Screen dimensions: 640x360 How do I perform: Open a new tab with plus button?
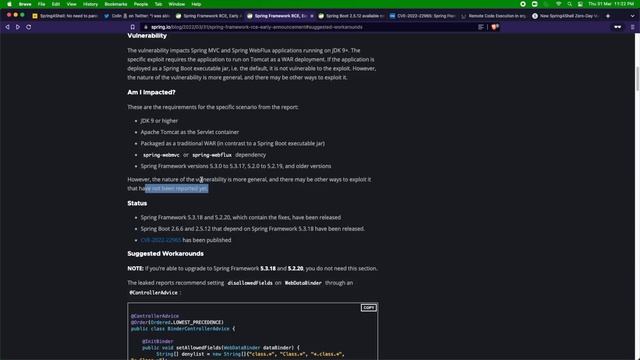(x=608, y=16)
